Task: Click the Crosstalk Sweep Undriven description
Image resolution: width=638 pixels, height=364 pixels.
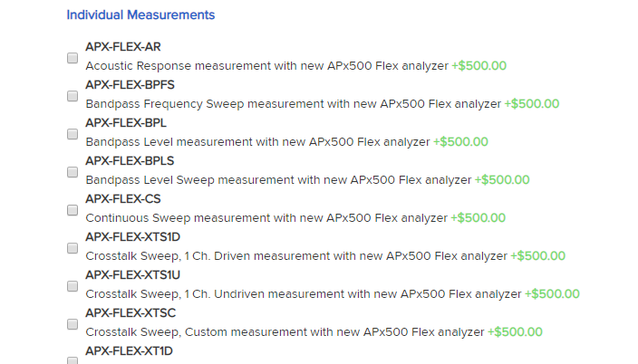Action: pos(303,294)
